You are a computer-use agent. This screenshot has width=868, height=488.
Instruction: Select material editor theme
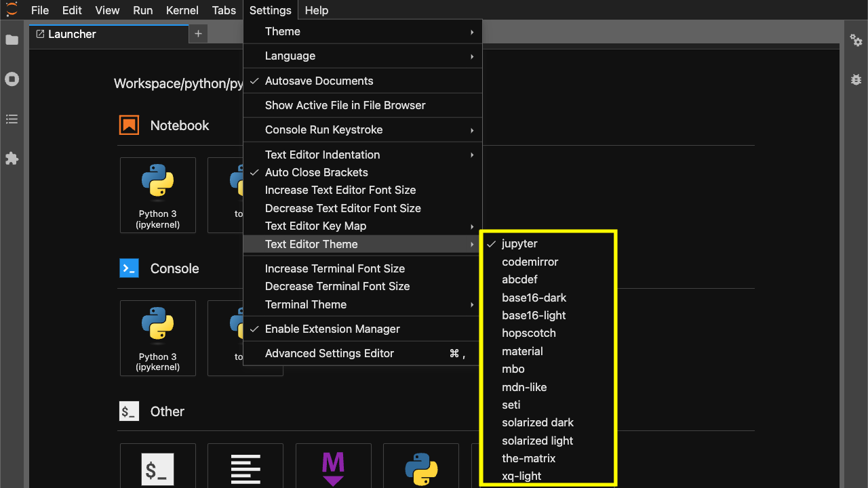(548, 351)
